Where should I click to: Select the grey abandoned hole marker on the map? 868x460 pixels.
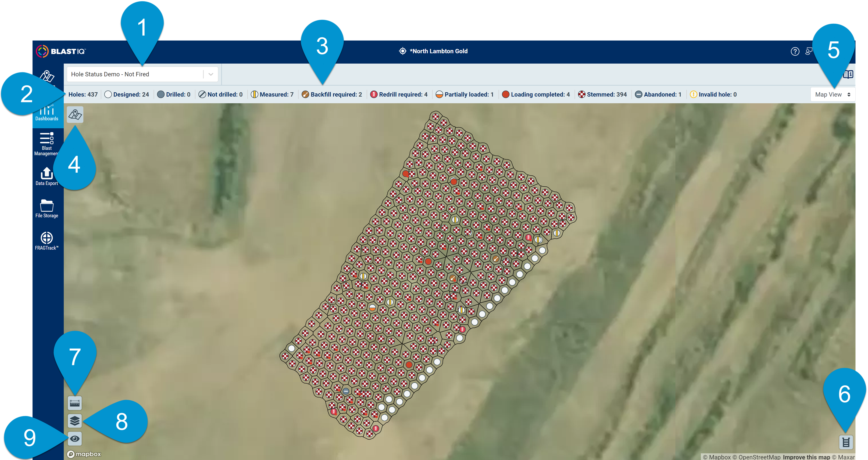pyautogui.click(x=346, y=391)
